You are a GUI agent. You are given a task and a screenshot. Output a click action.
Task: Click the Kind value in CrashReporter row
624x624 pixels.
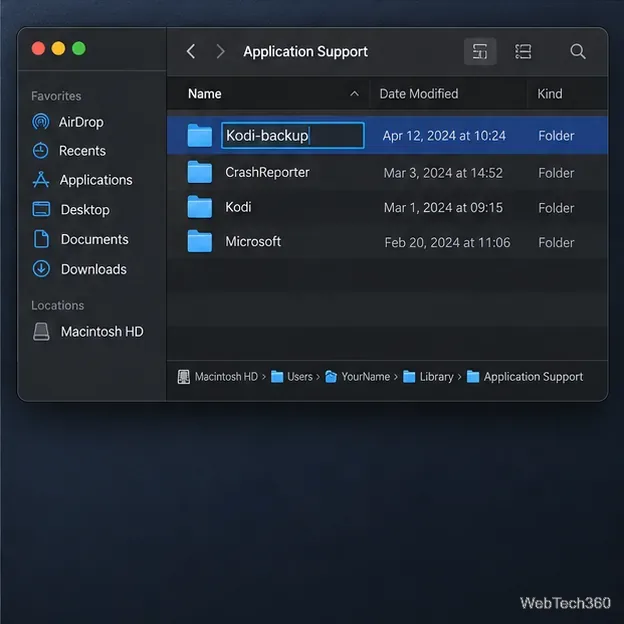tap(556, 173)
